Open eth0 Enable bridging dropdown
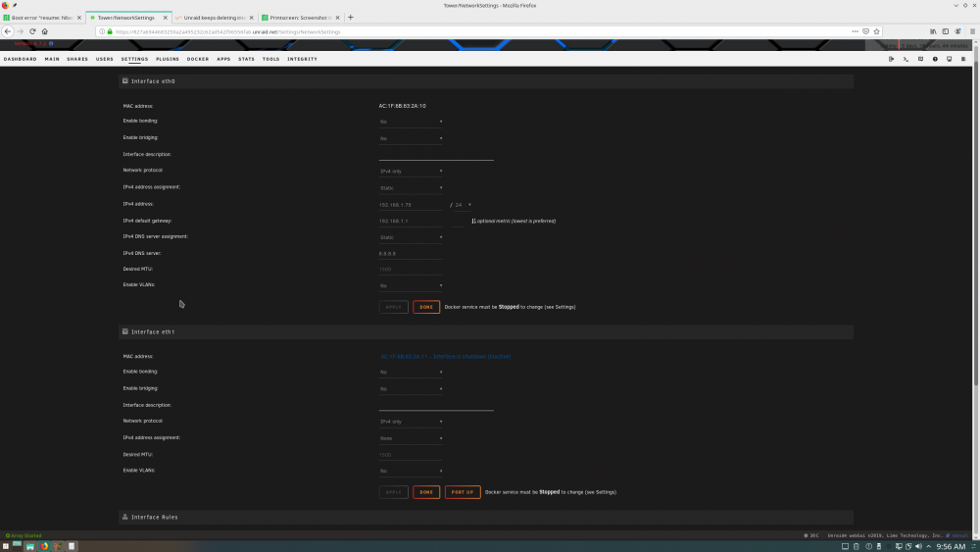980x552 pixels. (411, 138)
